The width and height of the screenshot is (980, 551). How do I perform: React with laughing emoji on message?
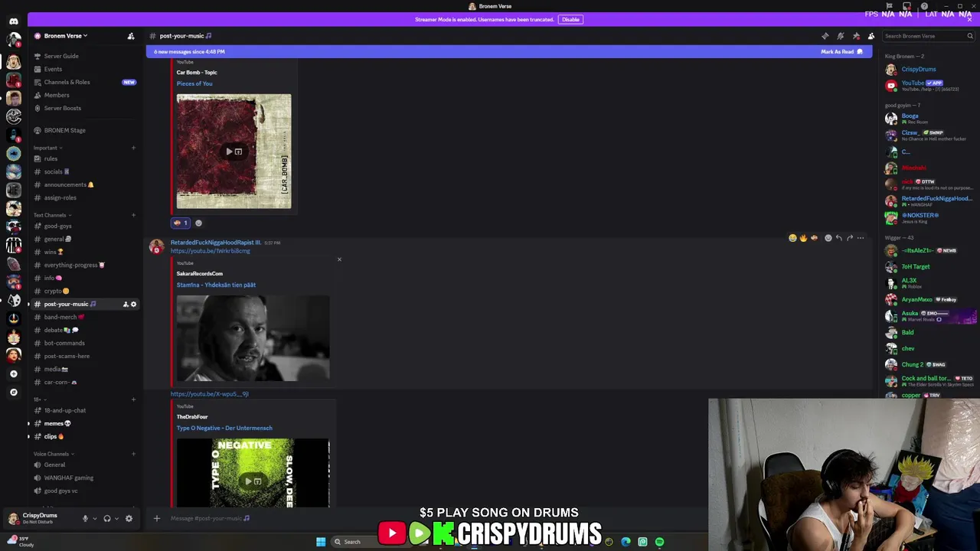tap(792, 238)
